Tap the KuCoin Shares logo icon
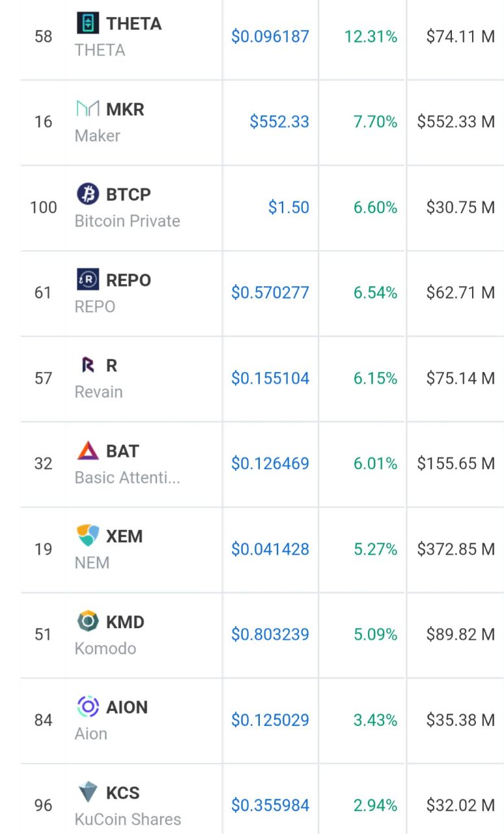Screen dimensions: 504x834 pos(88,793)
